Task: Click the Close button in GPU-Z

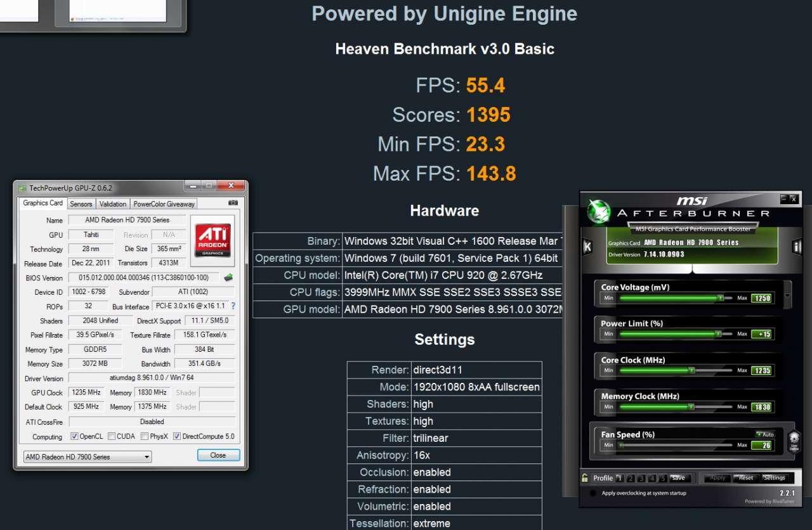Action: (218, 455)
